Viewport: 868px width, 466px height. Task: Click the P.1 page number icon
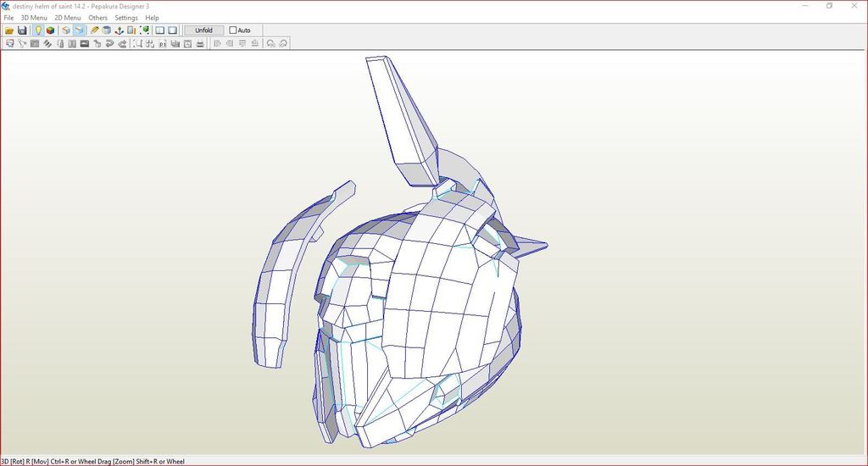tap(163, 44)
